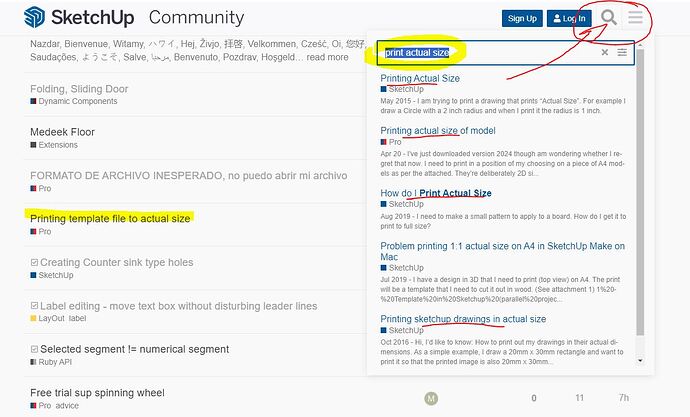Select Dynamic Components category under Folding Door
This screenshot has height=417, width=690.
click(74, 101)
